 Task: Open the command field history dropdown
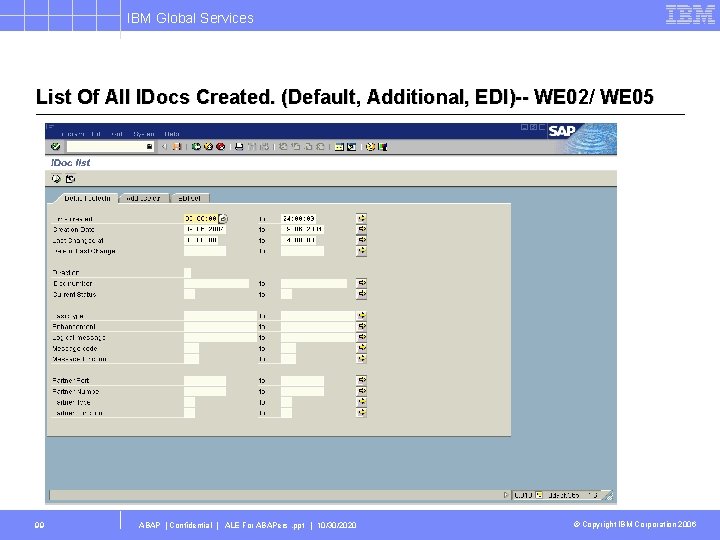click(149, 146)
